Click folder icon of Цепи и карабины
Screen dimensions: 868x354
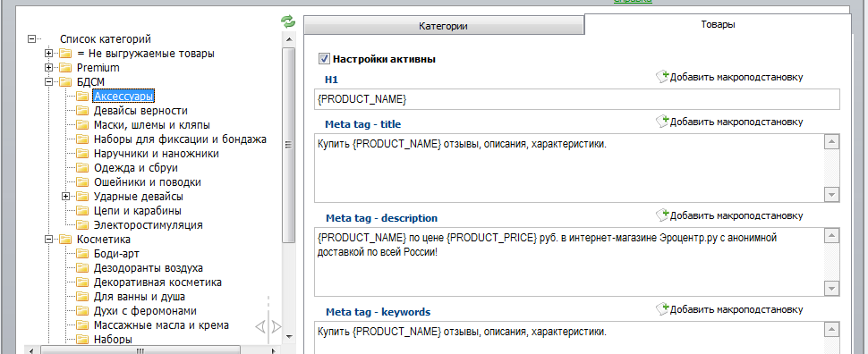82,211
